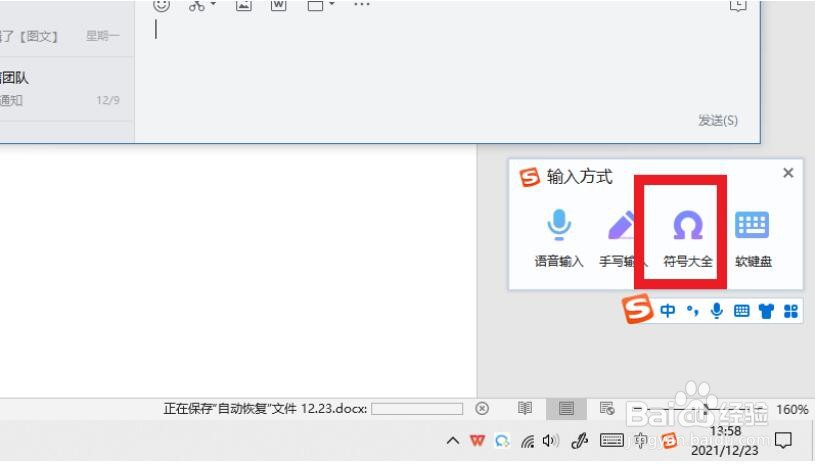
Task: Click the Sogou S logo on the input bar
Action: click(637, 309)
